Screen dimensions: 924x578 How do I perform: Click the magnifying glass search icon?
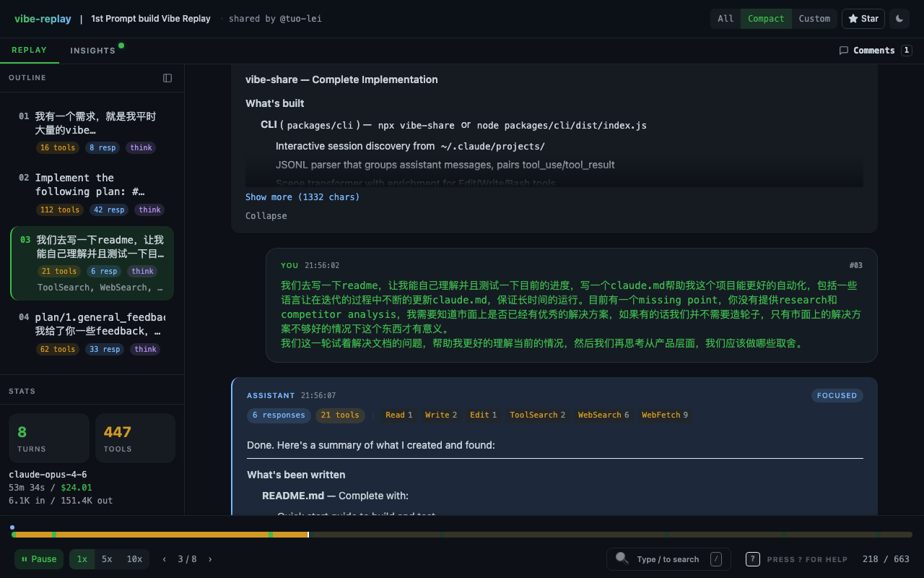tap(622, 558)
